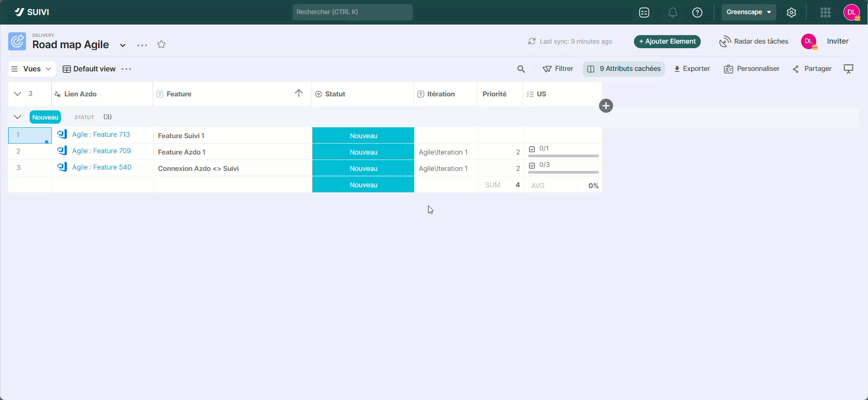The width and height of the screenshot is (868, 400).
Task: Open presentation mode screen icon
Action: click(848, 69)
